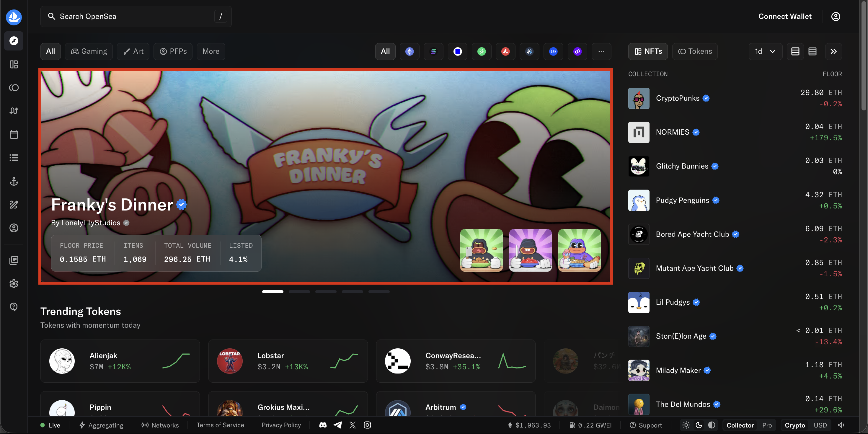Select the Solana chain filter icon
Screen dimensions: 868x434
click(433, 51)
